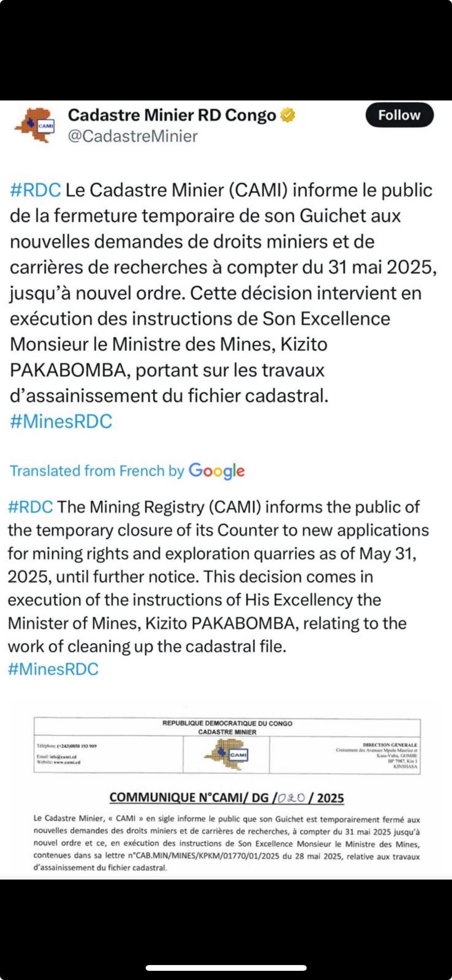Viewport: 452px width, 980px height.
Task: Tap the home indicator bar at the bottom
Action: 226,968
